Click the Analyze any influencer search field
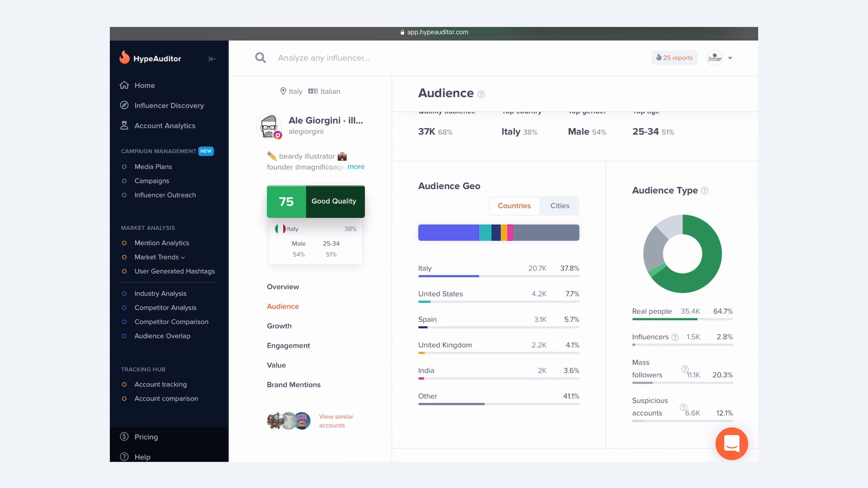 (x=323, y=58)
